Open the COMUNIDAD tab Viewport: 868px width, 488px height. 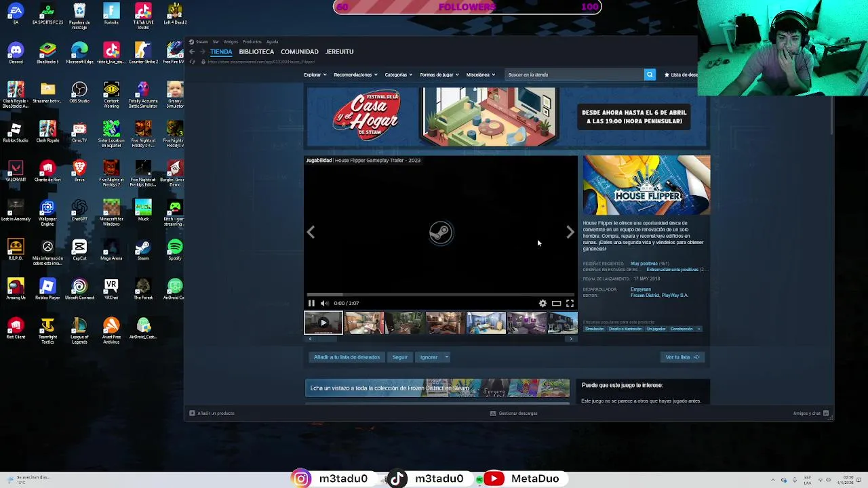pyautogui.click(x=300, y=52)
